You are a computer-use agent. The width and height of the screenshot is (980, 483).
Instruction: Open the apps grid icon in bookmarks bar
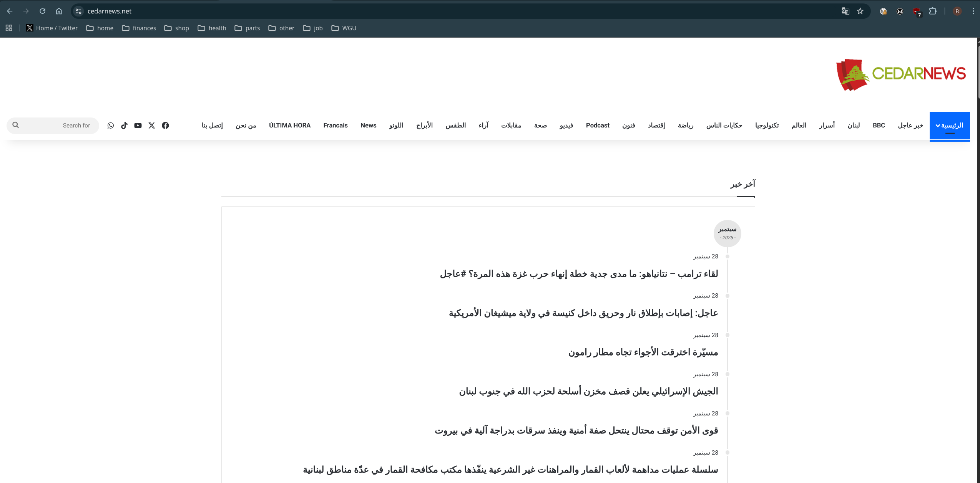coord(9,28)
